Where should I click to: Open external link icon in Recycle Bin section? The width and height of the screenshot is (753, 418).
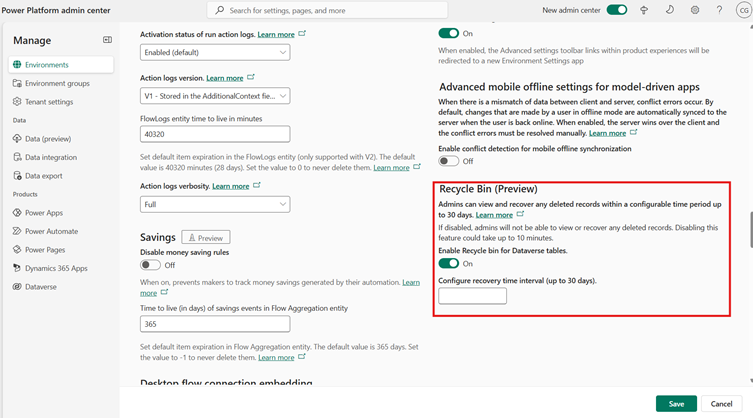pyautogui.click(x=520, y=214)
